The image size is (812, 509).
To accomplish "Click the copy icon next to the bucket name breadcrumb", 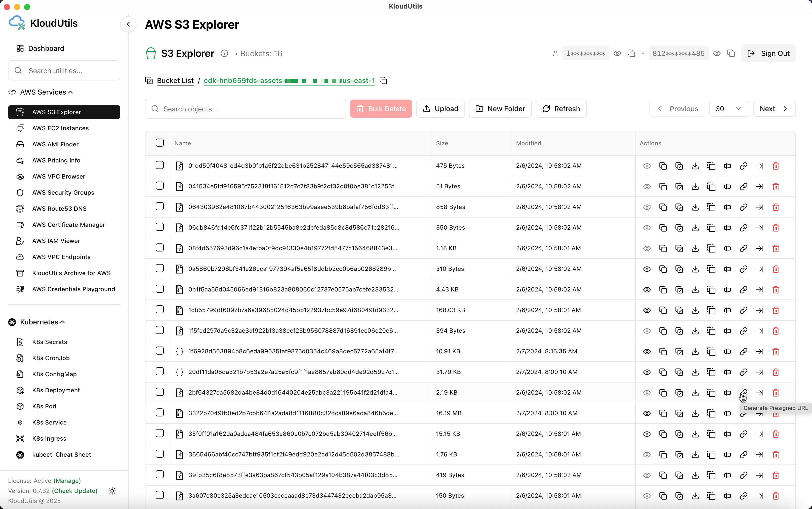I will pos(383,81).
